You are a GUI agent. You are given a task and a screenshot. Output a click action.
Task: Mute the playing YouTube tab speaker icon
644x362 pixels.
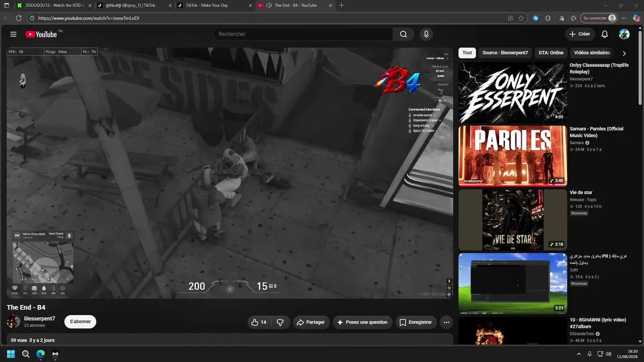pyautogui.click(x=269, y=5)
